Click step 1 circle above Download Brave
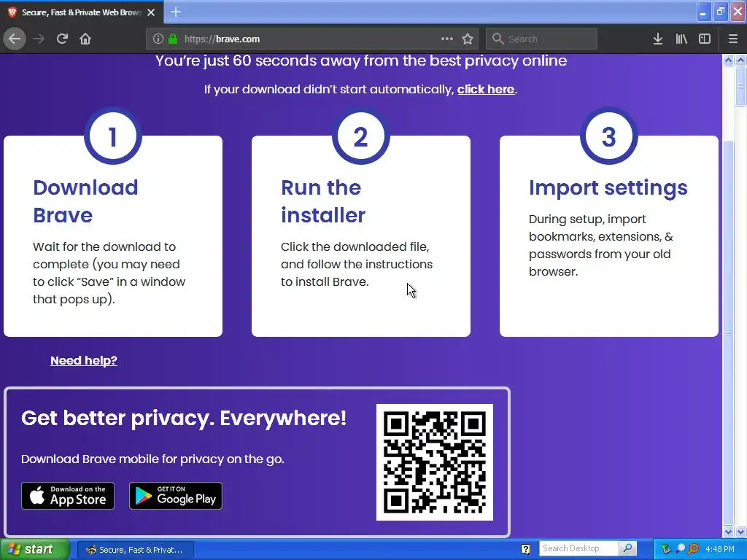The width and height of the screenshot is (747, 560). click(113, 136)
